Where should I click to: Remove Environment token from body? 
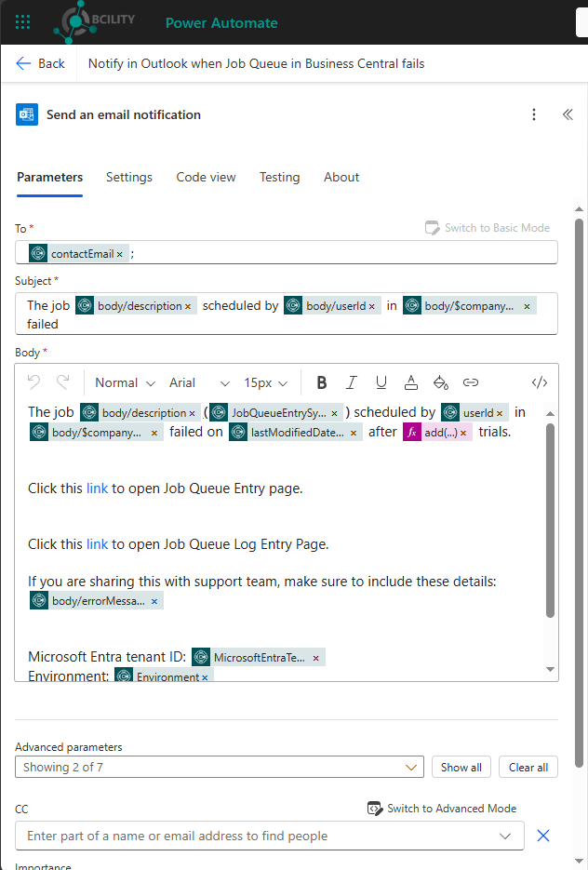pyautogui.click(x=205, y=677)
